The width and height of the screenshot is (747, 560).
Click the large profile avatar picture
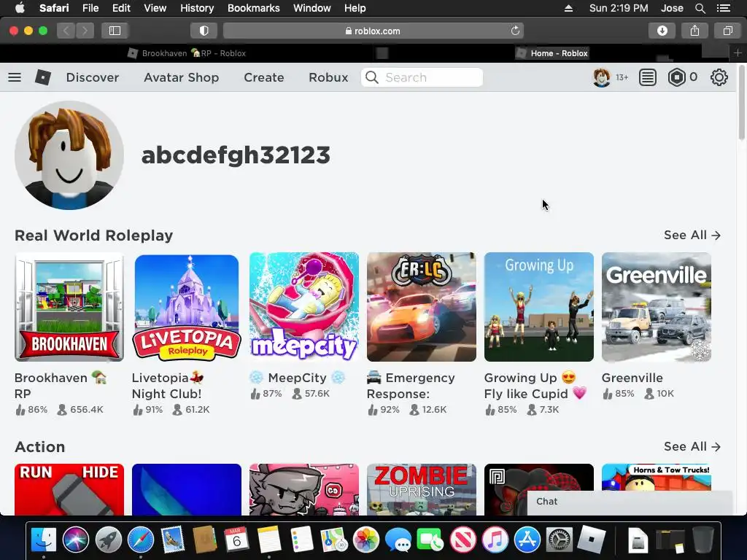(69, 155)
